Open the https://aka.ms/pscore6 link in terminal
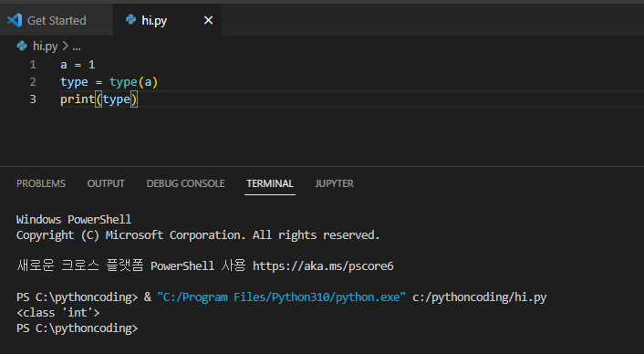Image resolution: width=644 pixels, height=354 pixels. pyautogui.click(x=323, y=266)
